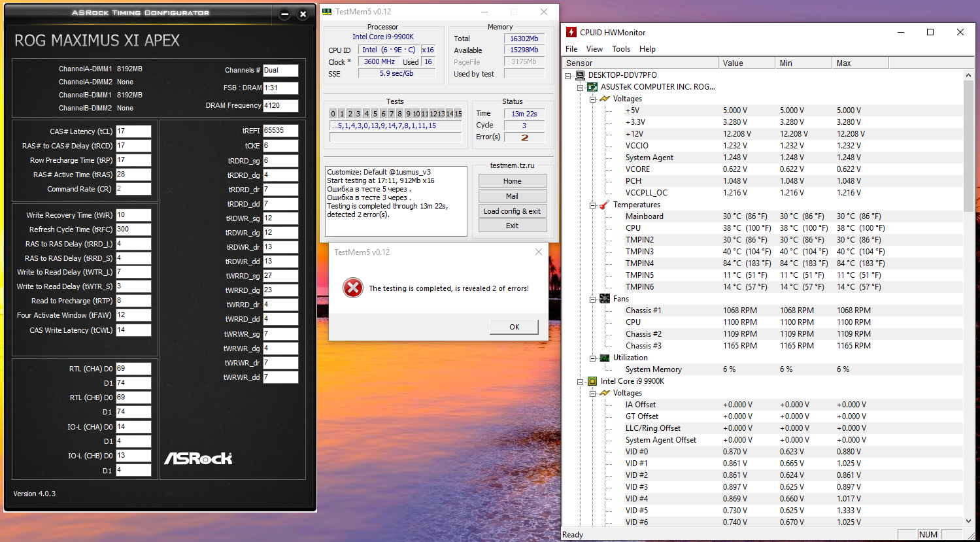Click the Refresh Cycle Time (tRFC) field
The height and width of the screenshot is (542, 980).
click(x=133, y=229)
